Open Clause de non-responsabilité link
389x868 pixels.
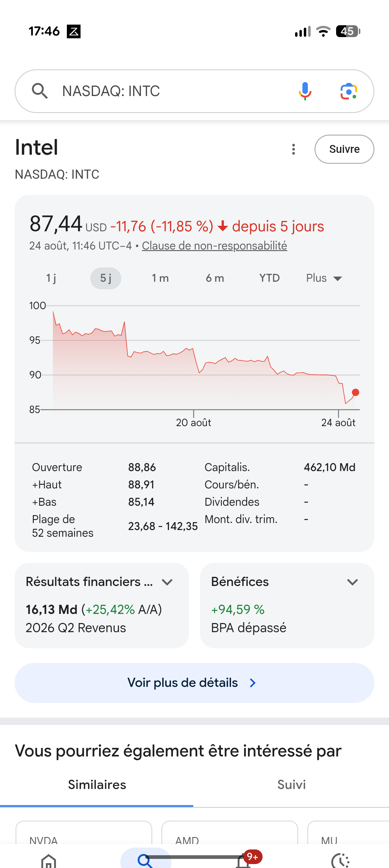pos(215,246)
